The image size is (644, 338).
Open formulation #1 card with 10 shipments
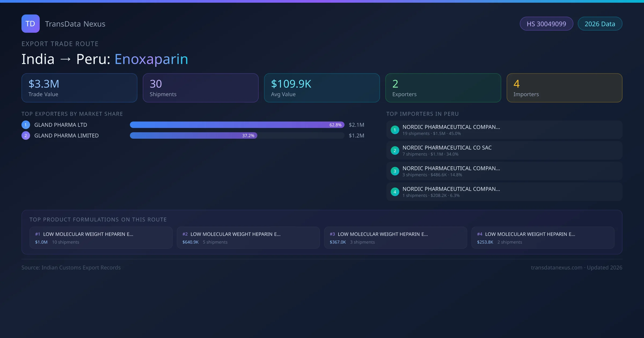pos(101,238)
